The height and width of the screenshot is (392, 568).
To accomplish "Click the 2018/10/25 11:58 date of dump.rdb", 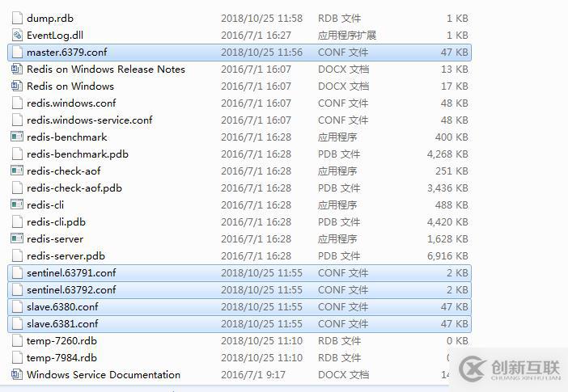I will pos(261,18).
